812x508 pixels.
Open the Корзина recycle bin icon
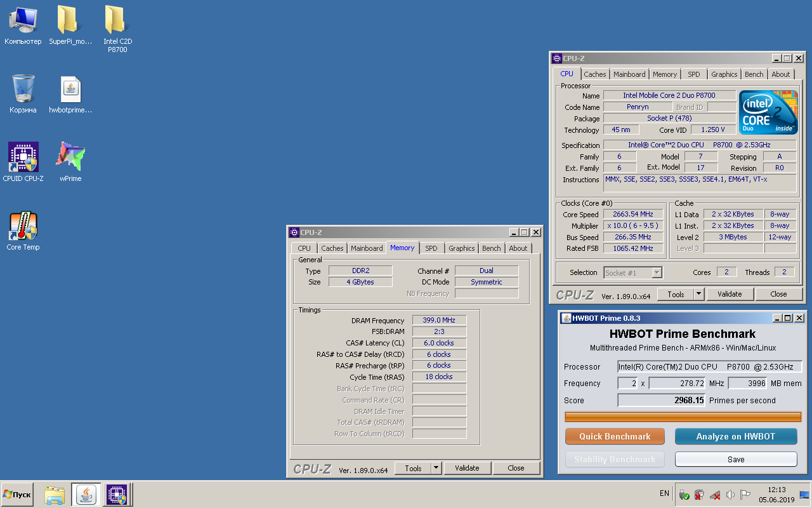tap(23, 94)
